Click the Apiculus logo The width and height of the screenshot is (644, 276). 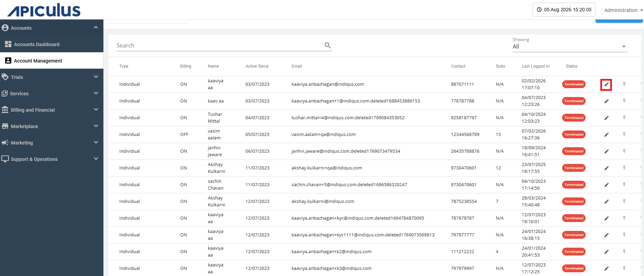pos(44,10)
